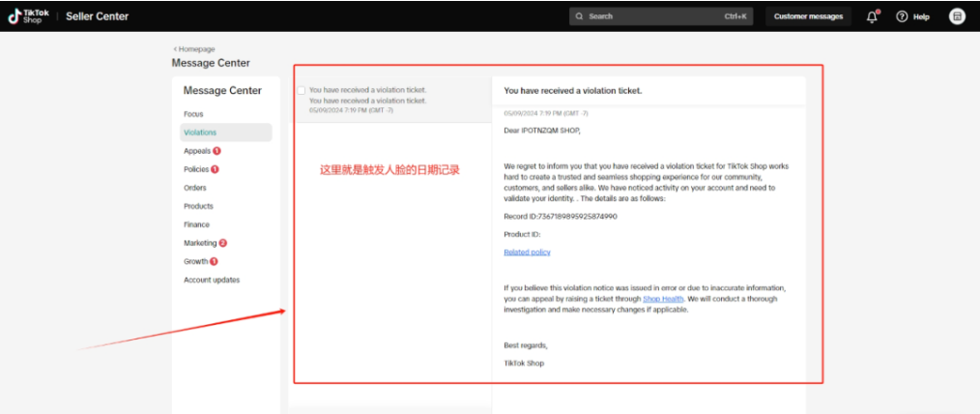Viewport: 980px width, 414px height.
Task: Tick the violation ticket message checkbox
Action: click(302, 90)
